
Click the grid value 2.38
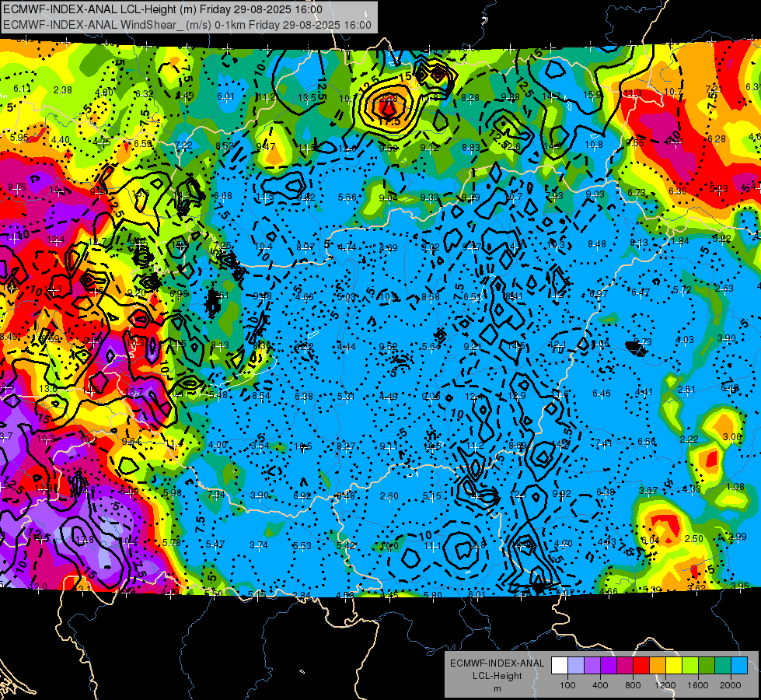(63, 90)
